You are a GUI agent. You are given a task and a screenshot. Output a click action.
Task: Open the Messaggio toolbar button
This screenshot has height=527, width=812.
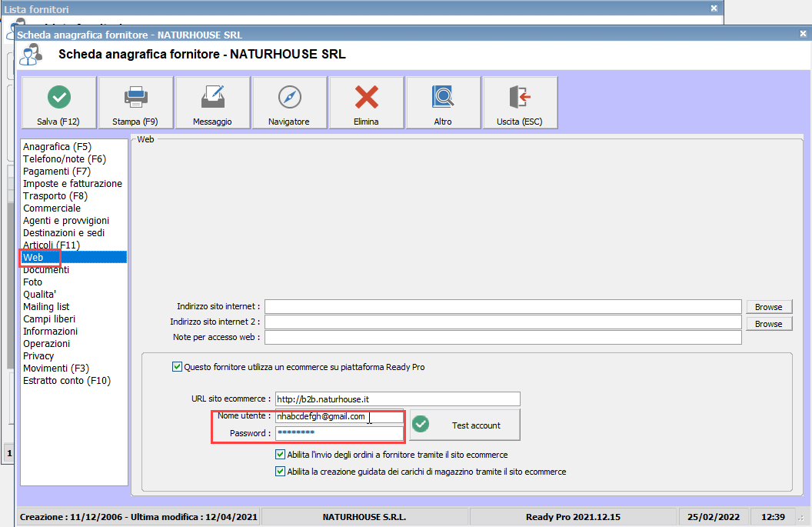212,102
